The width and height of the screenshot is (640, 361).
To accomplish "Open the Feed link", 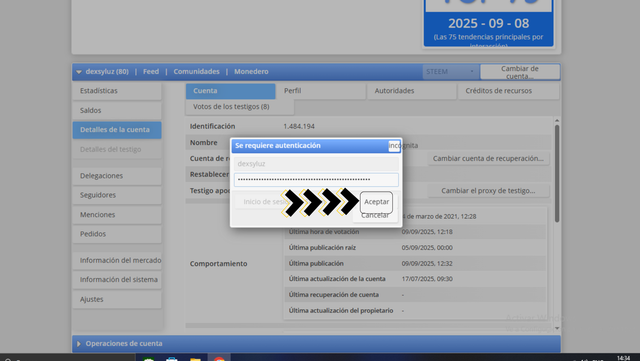I will (151, 71).
